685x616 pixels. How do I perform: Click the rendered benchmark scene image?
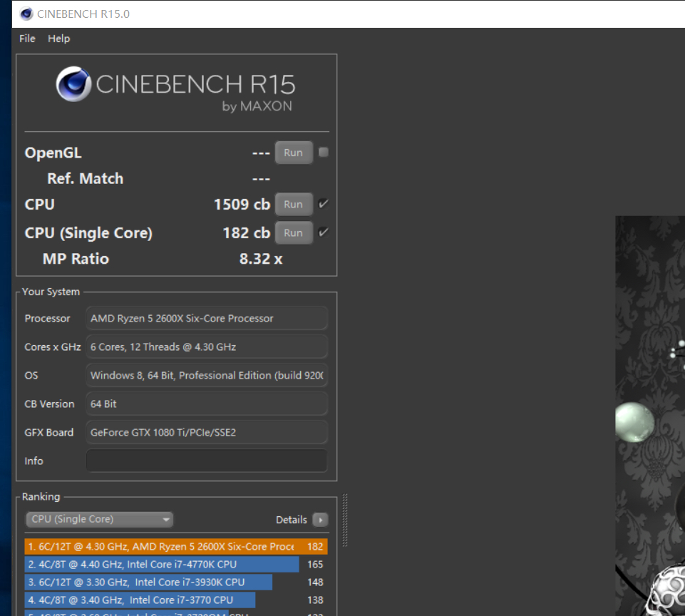coord(650,416)
